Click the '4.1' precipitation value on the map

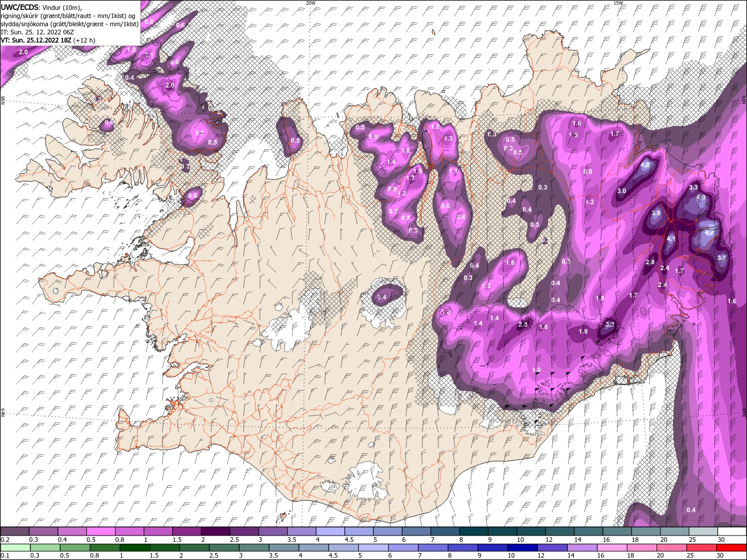point(671,239)
